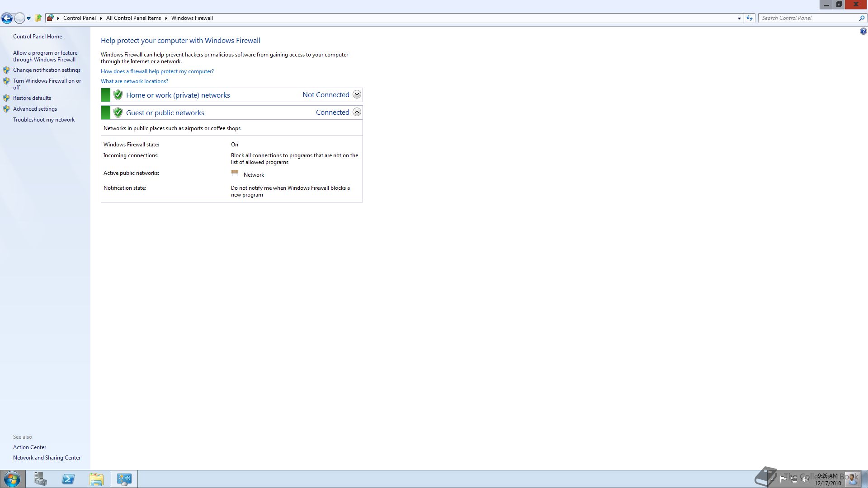Click volume speaker tray icon
The height and width of the screenshot is (488, 868).
click(805, 479)
